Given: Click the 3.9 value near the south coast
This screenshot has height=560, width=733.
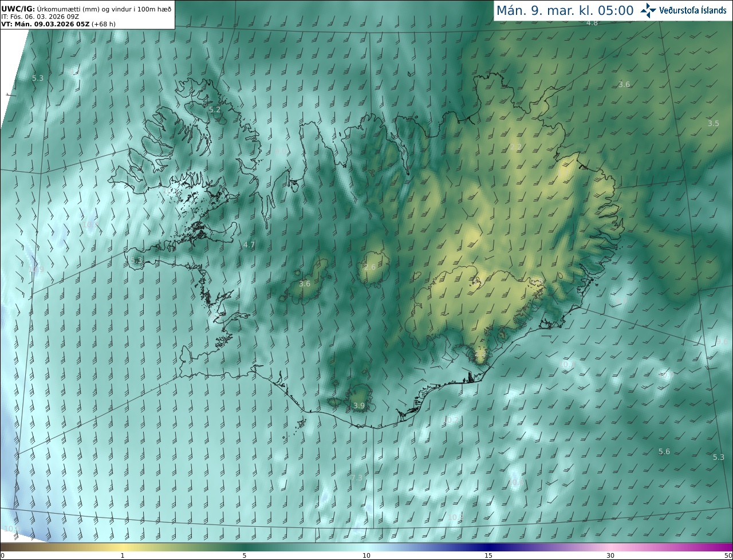Looking at the screenshot, I should [x=359, y=406].
